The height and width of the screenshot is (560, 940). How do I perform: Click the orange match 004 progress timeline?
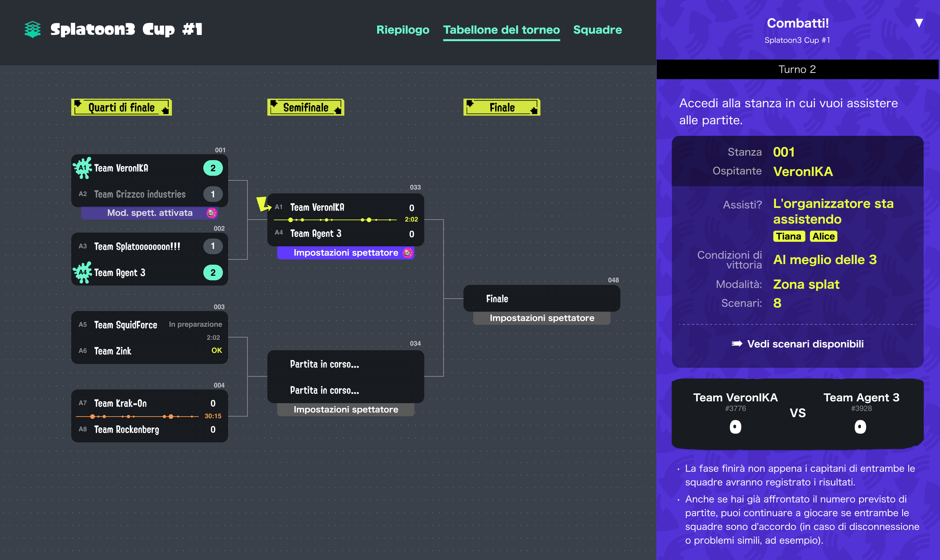click(x=137, y=416)
